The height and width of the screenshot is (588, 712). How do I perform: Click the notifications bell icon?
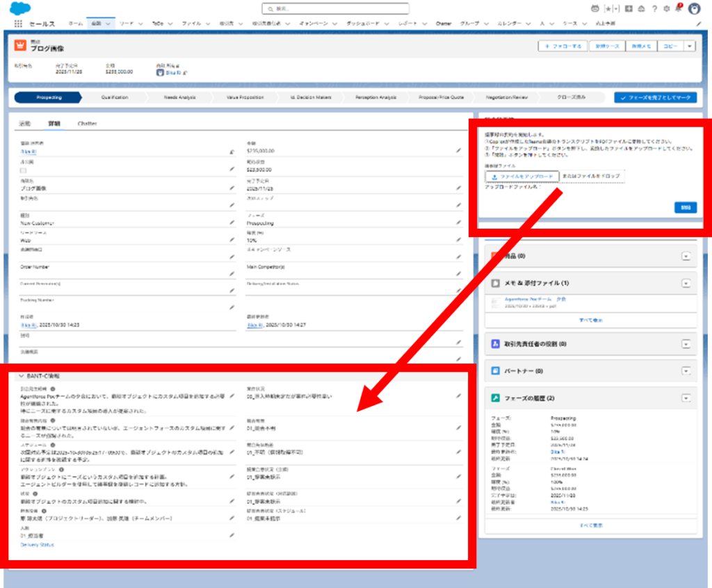[x=678, y=9]
